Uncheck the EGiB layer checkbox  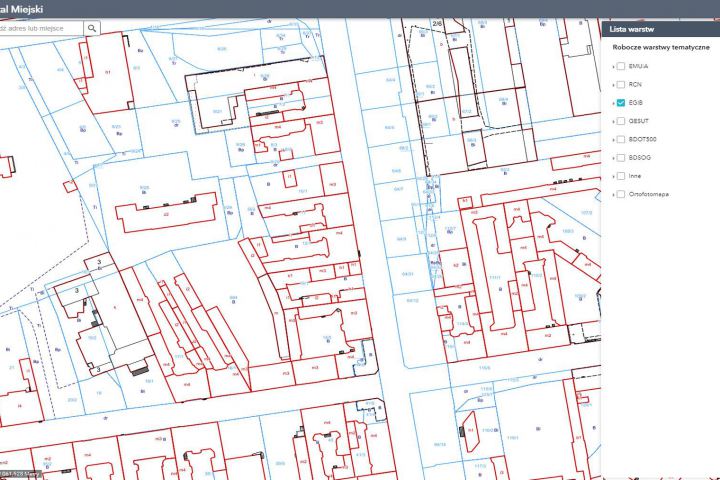(x=621, y=103)
